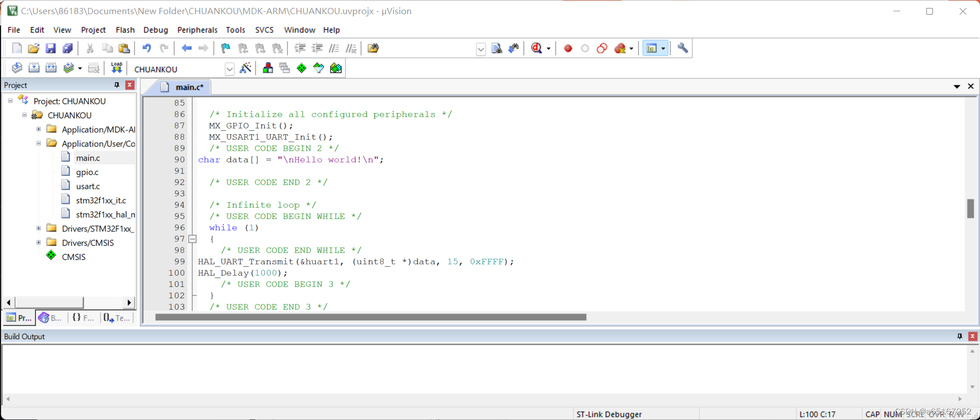Open the File menu
The height and width of the screenshot is (420, 980).
[x=14, y=30]
